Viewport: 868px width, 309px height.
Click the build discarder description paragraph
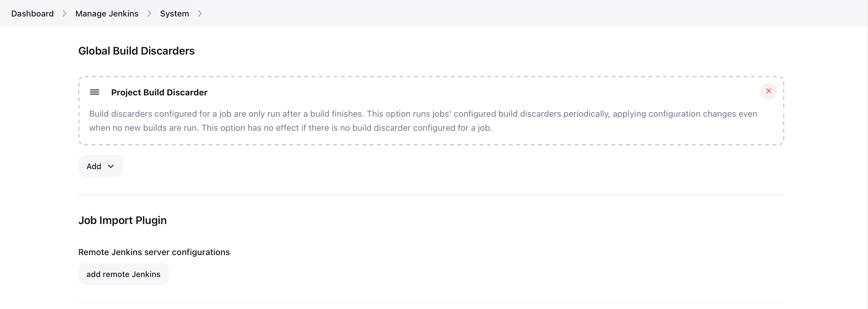point(423,114)
